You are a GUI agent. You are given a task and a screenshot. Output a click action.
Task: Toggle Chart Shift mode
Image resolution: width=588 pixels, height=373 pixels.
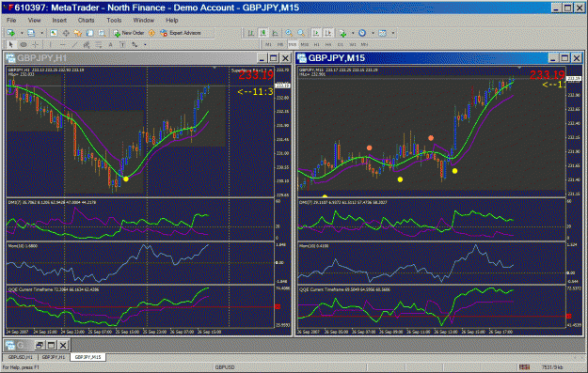click(328, 33)
